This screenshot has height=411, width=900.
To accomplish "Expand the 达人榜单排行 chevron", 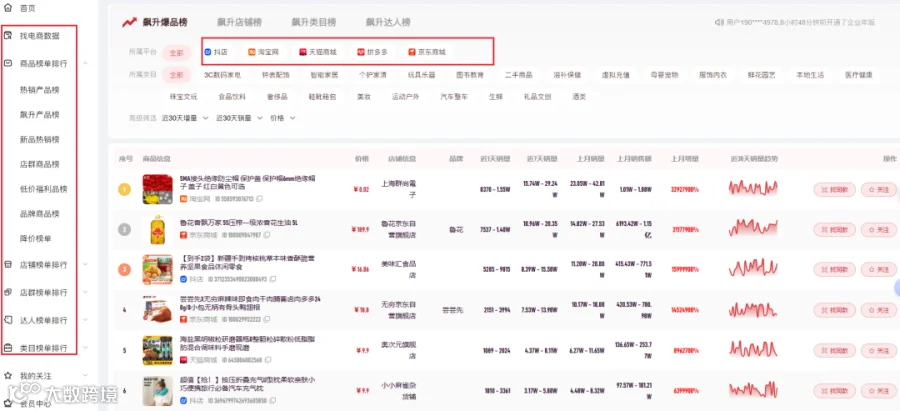I will click(x=85, y=320).
